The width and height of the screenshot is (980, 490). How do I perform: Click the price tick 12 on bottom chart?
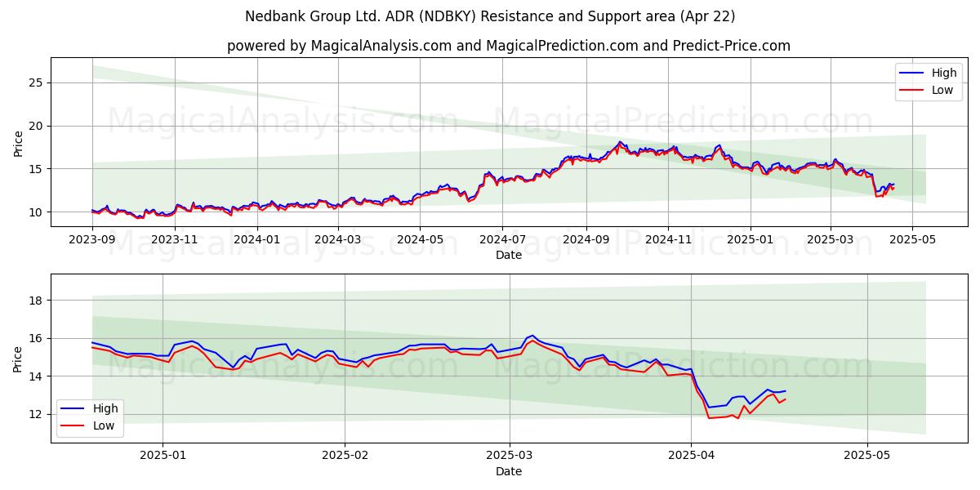[37, 414]
